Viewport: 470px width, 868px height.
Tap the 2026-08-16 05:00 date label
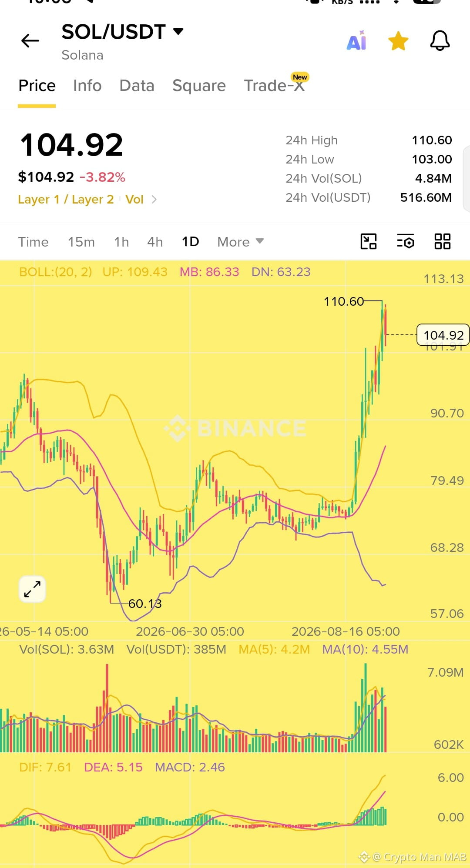click(x=346, y=631)
